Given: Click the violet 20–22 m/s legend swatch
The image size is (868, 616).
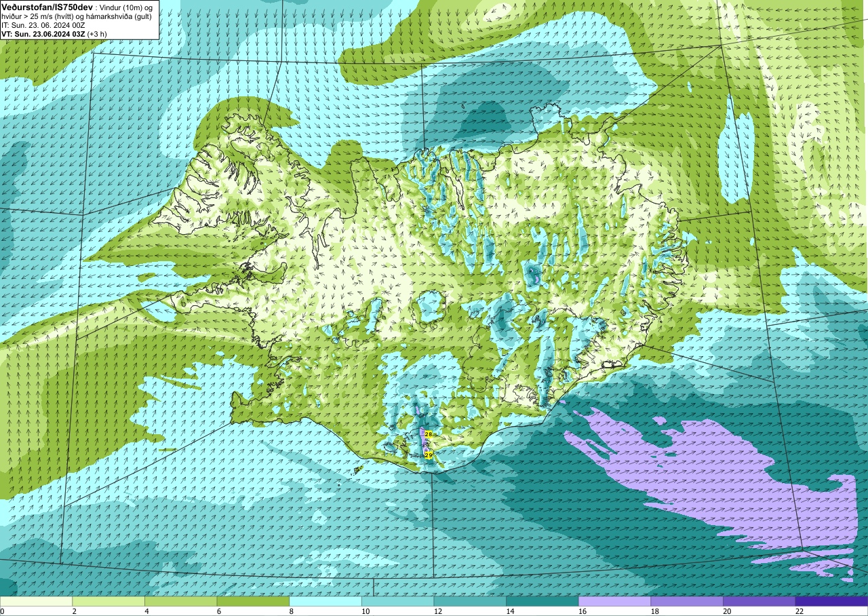Looking at the screenshot, I should (x=759, y=601).
